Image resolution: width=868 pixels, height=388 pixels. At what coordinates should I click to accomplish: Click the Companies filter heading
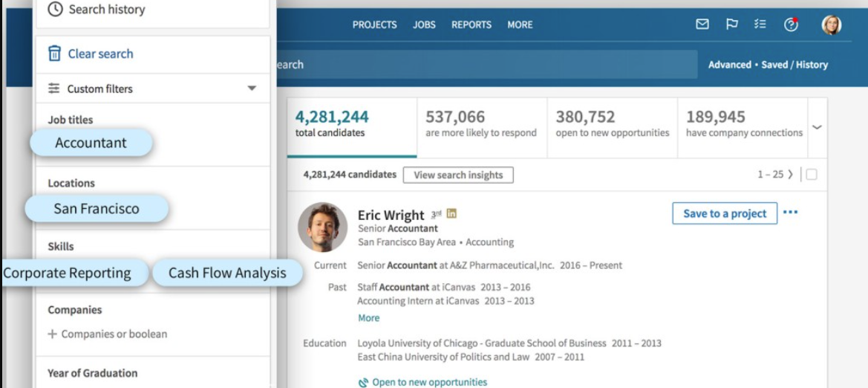(75, 310)
